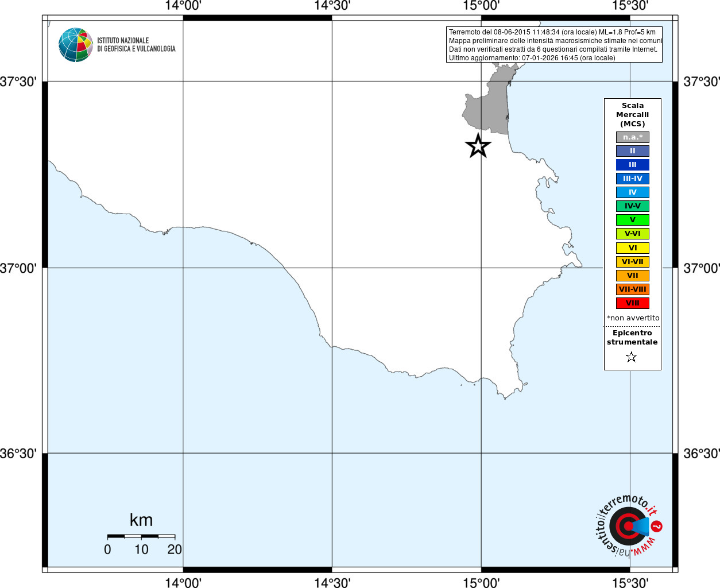Select the IV light-blue swatch

coord(633,192)
